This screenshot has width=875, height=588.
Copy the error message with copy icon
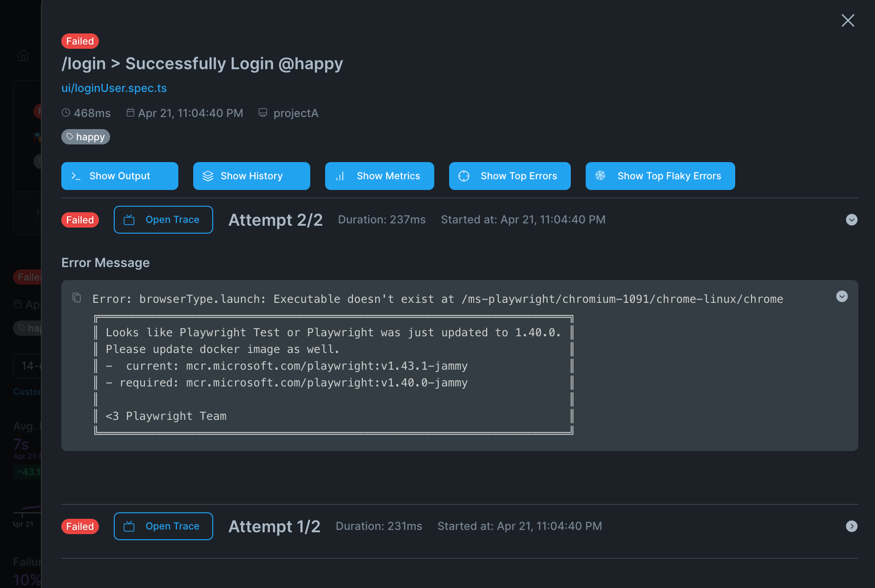[77, 297]
